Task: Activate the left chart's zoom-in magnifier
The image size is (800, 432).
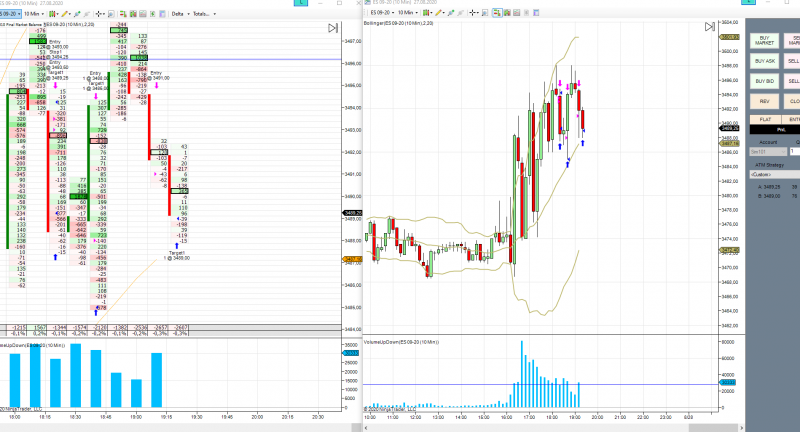Action: click(111, 14)
